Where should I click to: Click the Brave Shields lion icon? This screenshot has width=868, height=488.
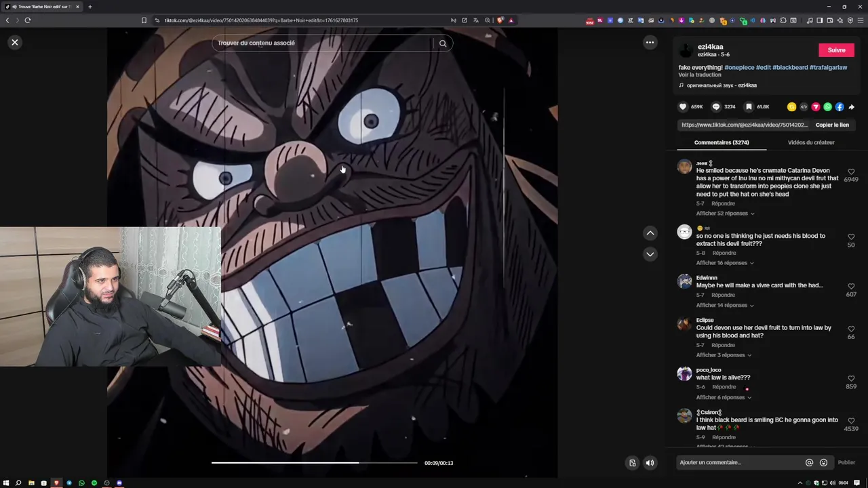coord(500,20)
